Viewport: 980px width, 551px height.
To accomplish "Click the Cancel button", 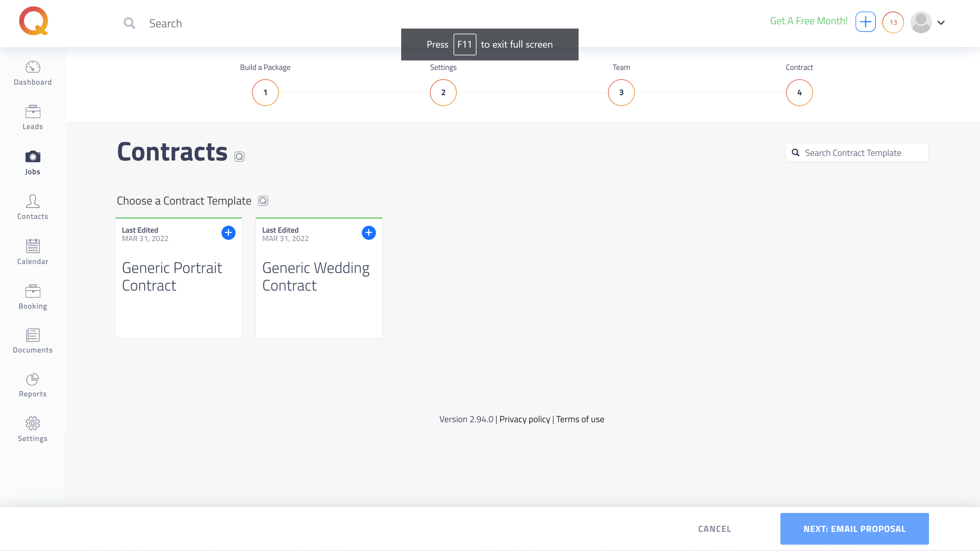I will coord(715,529).
